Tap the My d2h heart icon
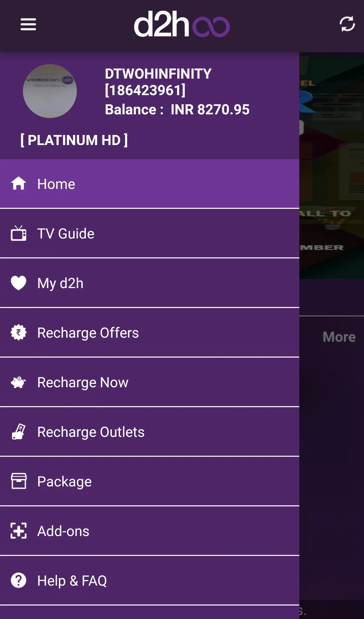The width and height of the screenshot is (364, 619). coord(19,283)
